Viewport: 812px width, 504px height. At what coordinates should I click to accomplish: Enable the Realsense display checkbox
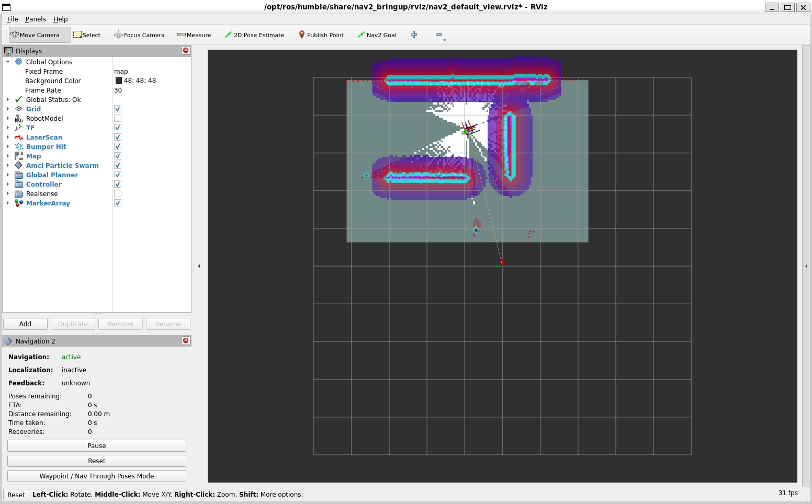pyautogui.click(x=118, y=194)
